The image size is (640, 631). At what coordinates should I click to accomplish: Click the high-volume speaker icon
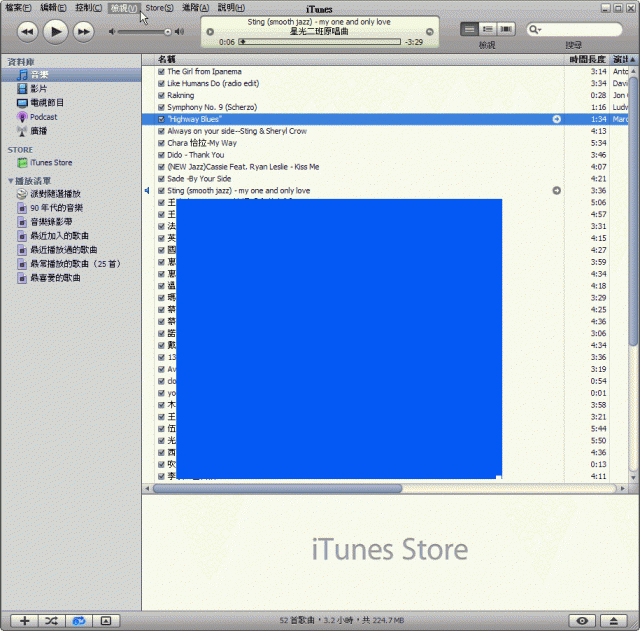180,32
